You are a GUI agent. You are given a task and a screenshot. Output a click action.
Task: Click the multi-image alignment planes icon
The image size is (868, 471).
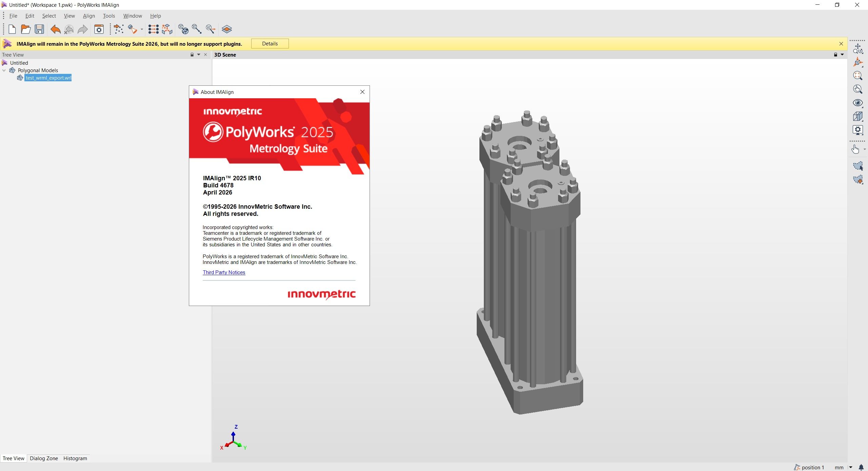pos(167,29)
